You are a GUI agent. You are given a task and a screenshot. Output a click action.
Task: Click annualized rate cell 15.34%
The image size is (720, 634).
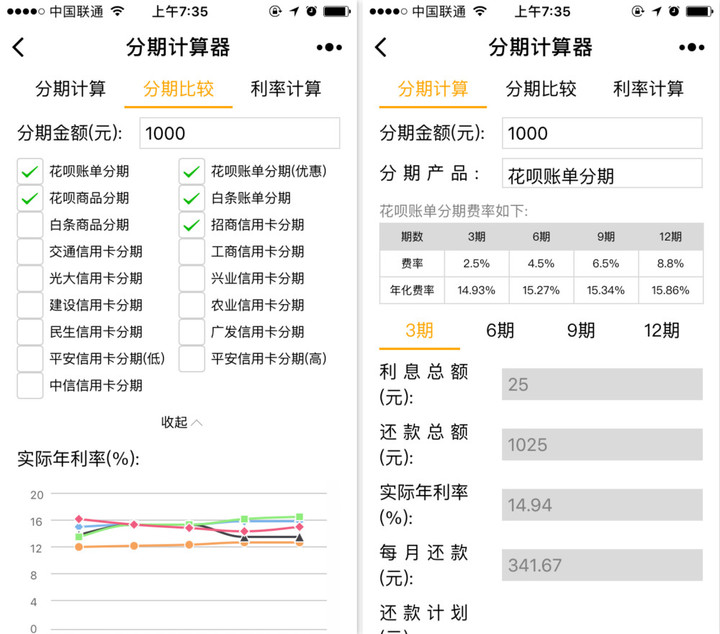point(606,290)
